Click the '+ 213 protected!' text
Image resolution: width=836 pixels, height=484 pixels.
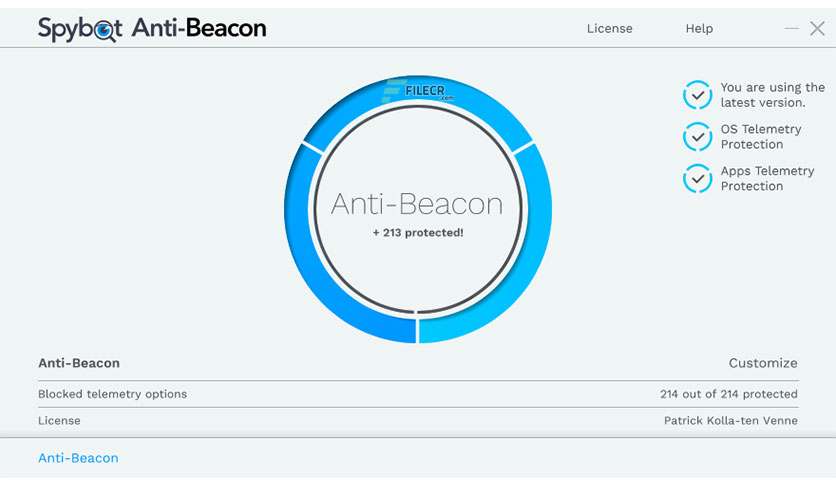pyautogui.click(x=417, y=233)
